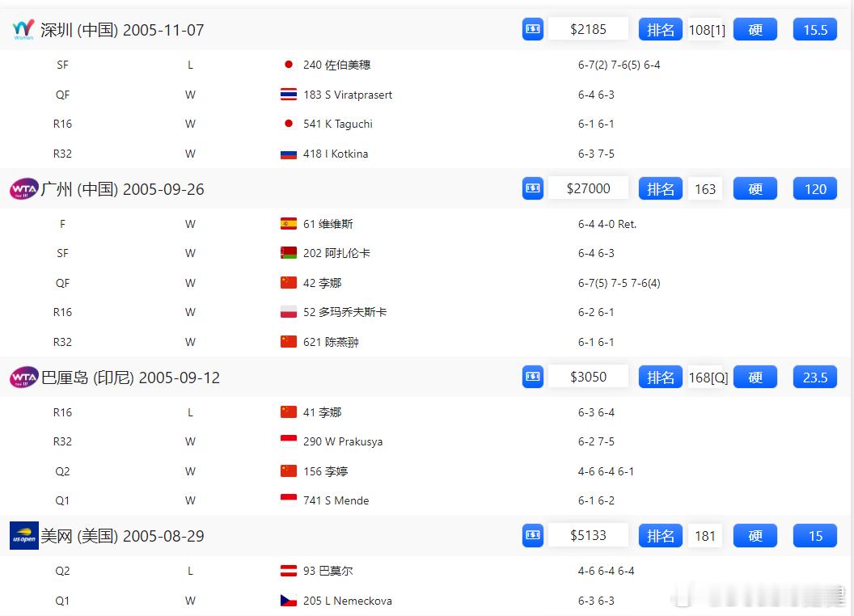This screenshot has height=616, width=854.
Task: Click the prize money icon for Shenzhen tournament
Action: (533, 29)
